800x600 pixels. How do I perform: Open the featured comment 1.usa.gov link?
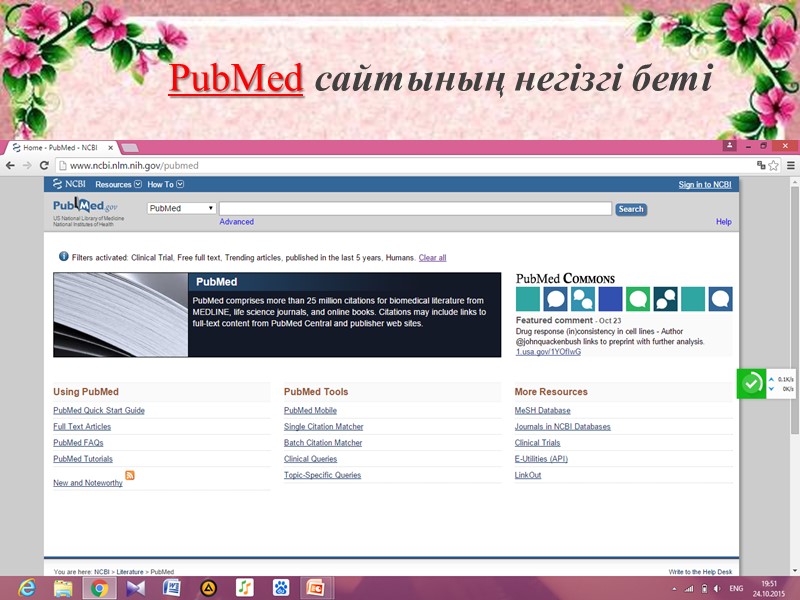(x=548, y=352)
